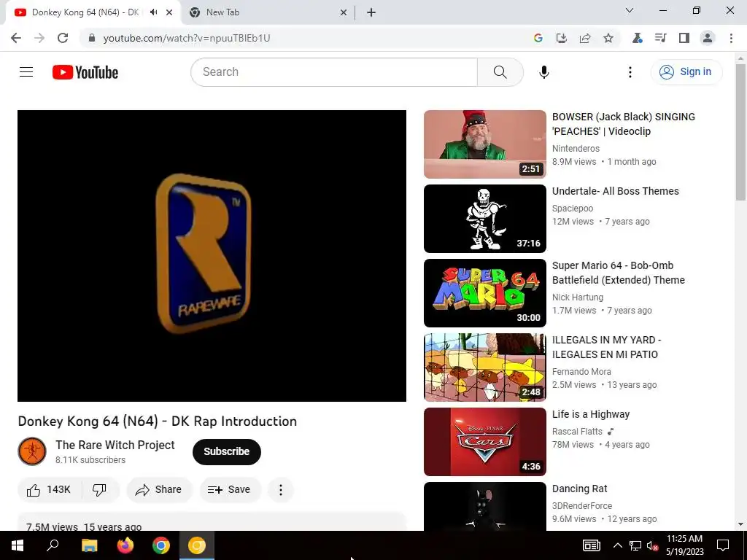
Task: Click the Google icon in address bar
Action: click(538, 38)
